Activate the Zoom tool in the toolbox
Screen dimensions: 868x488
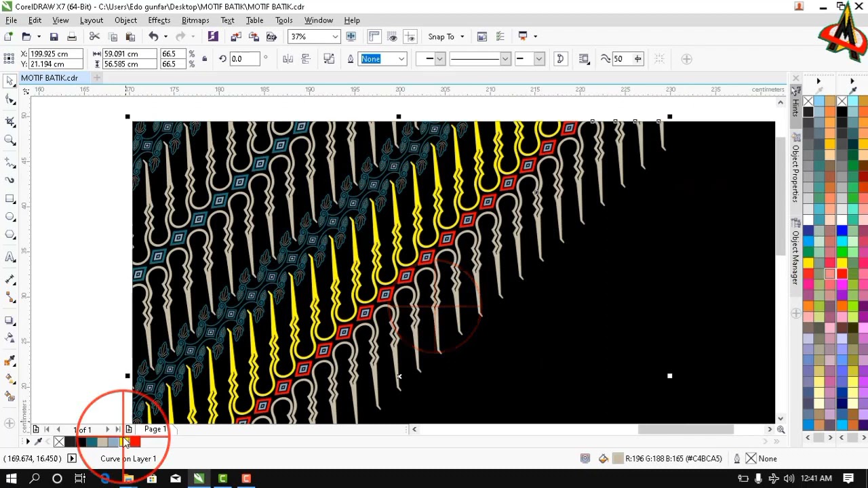point(9,140)
